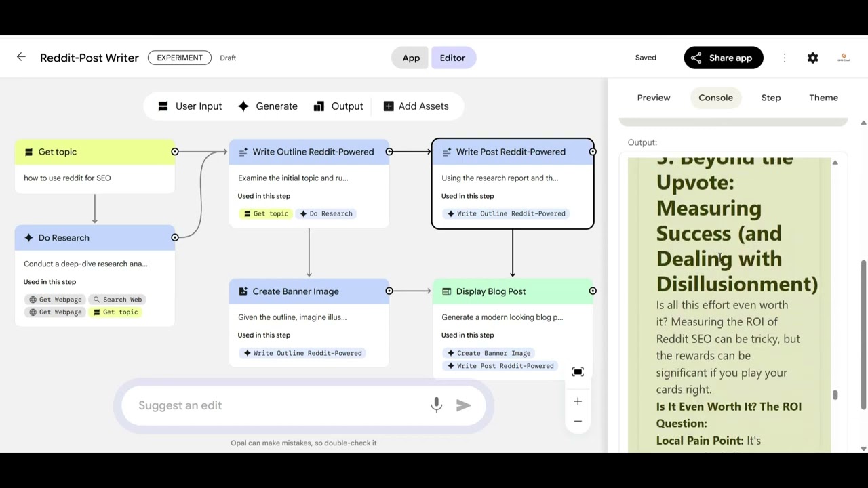Click the back arrow icon
Viewport: 868px width, 488px height.
pyautogui.click(x=21, y=58)
